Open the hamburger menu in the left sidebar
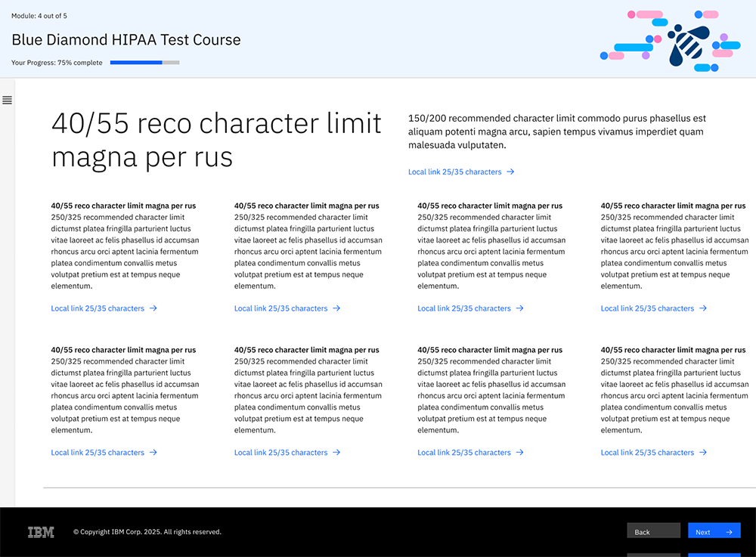The height and width of the screenshot is (557, 756). 7,100
